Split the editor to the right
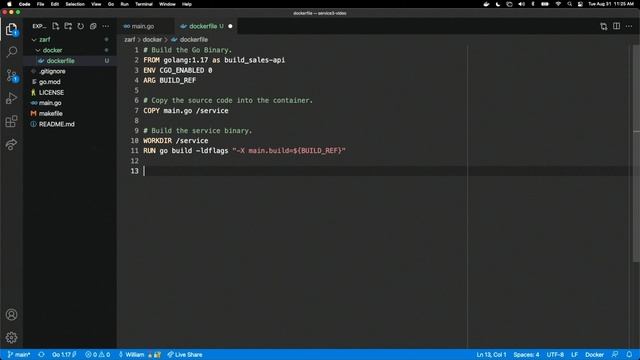Screen dimensions: 640x360 616,26
